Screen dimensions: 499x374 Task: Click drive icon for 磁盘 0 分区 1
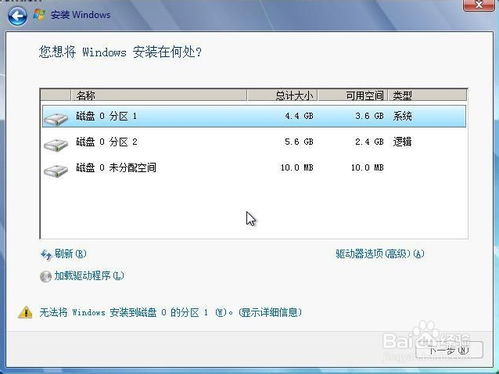pyautogui.click(x=56, y=119)
